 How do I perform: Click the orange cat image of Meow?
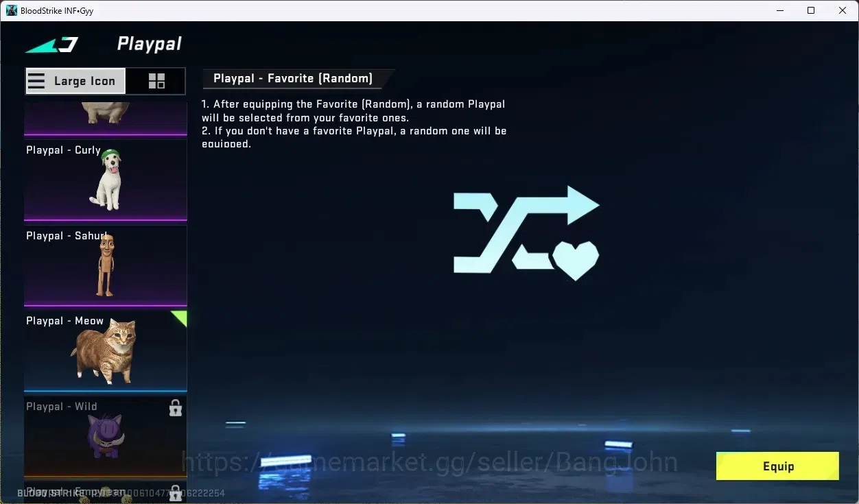click(x=103, y=352)
